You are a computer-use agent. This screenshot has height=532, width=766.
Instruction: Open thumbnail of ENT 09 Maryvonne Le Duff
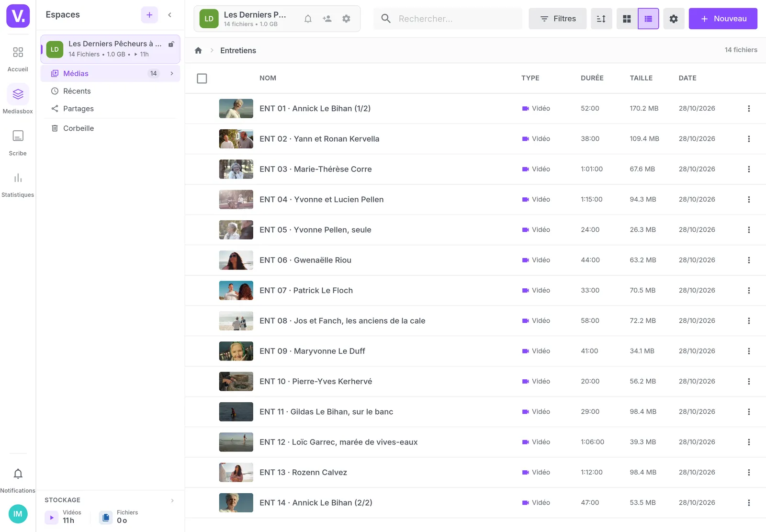click(x=236, y=351)
